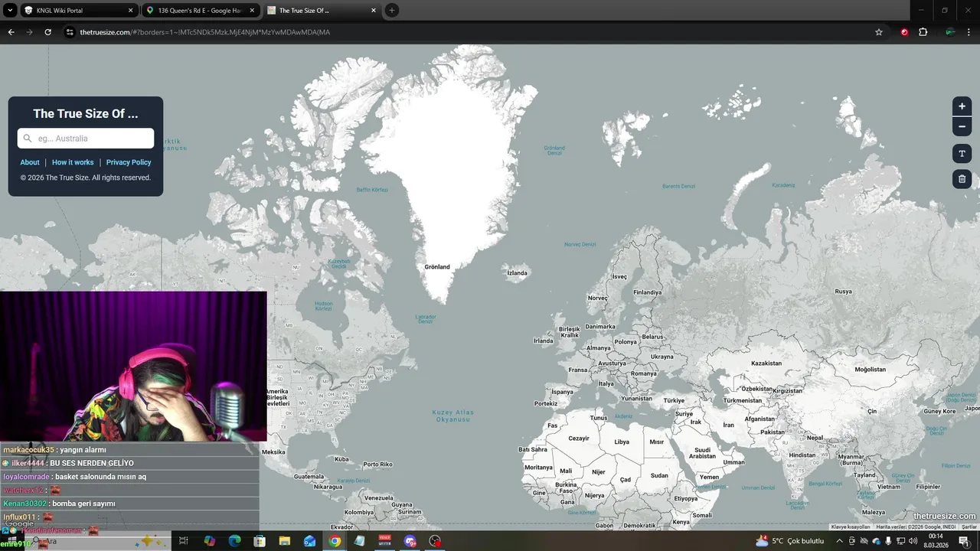Open Outlook from taskbar
Viewport: 980px width, 551px height.
[309, 541]
